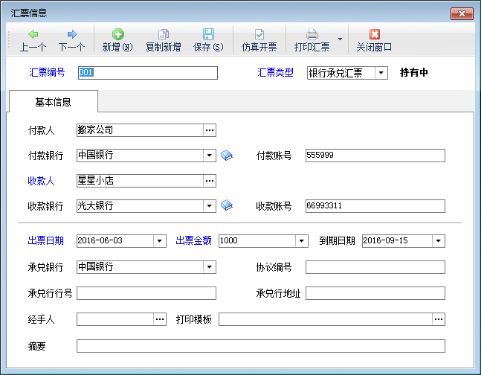Expand the 到期日期 date dropdown
The image size is (482, 375).
[x=439, y=241]
